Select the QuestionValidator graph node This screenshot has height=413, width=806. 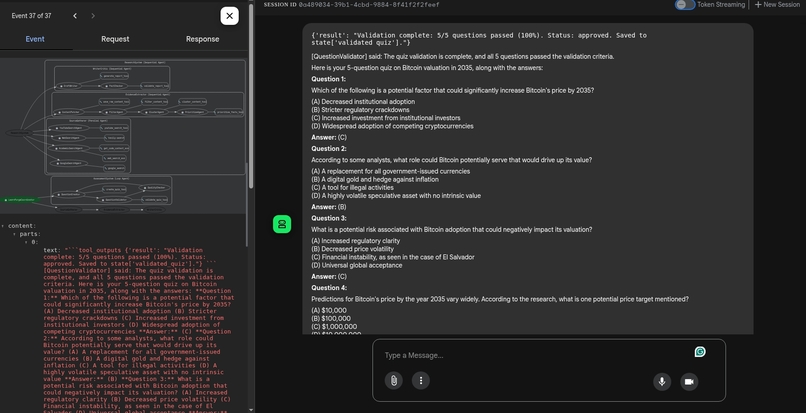click(x=114, y=200)
